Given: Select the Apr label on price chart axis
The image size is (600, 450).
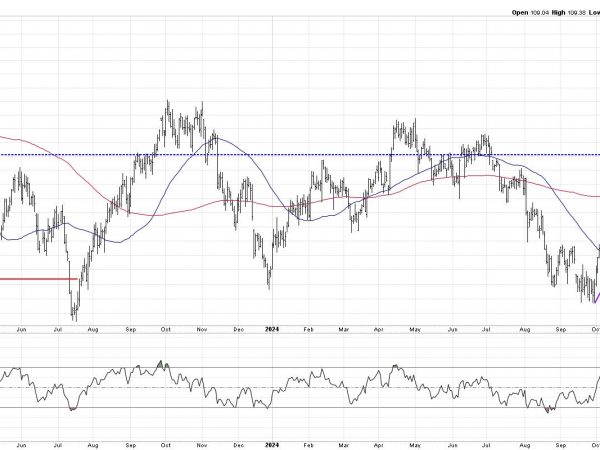Looking at the screenshot, I should tap(378, 329).
